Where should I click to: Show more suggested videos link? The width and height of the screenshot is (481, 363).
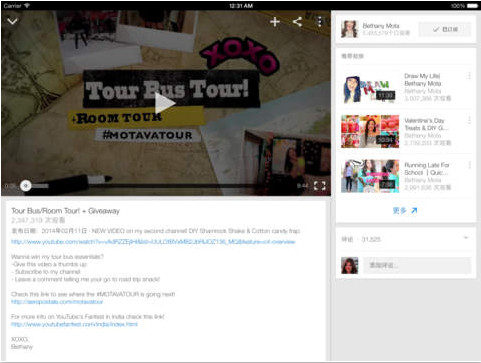(x=405, y=211)
